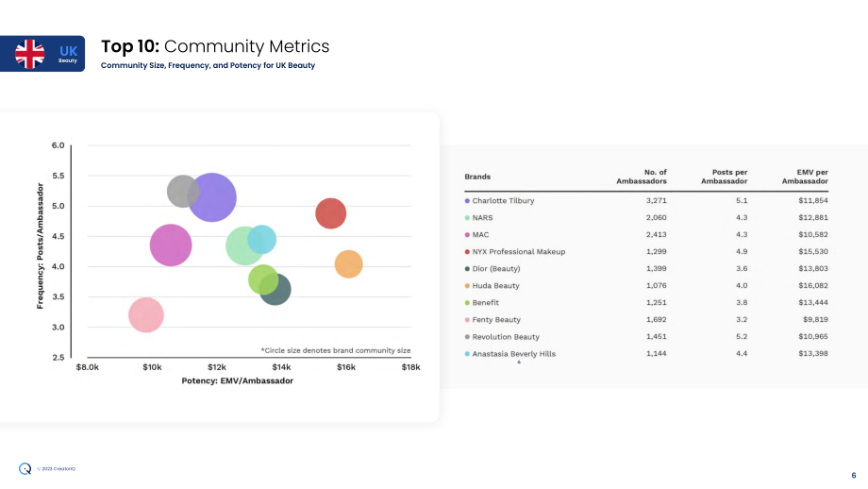Click Dior (Beauty) dark legend dot
868x489 pixels.
pos(467,269)
